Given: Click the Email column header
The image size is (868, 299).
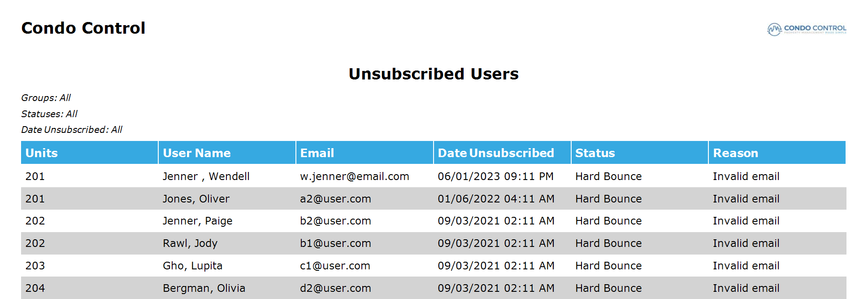Looking at the screenshot, I should (365, 153).
